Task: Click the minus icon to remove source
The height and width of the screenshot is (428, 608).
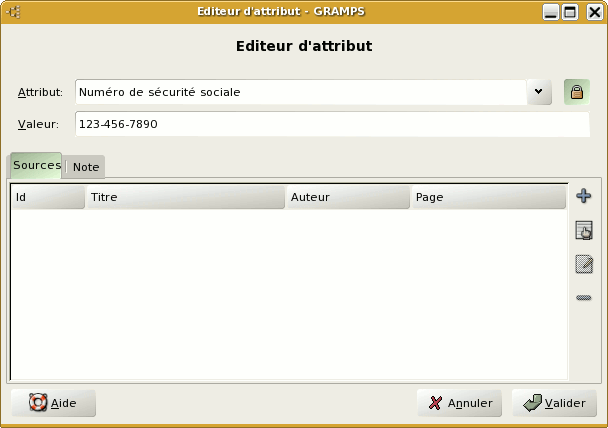Action: (584, 298)
